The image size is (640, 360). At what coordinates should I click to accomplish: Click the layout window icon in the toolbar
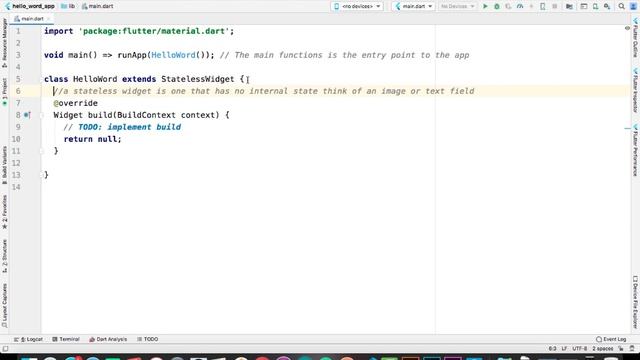584,6
